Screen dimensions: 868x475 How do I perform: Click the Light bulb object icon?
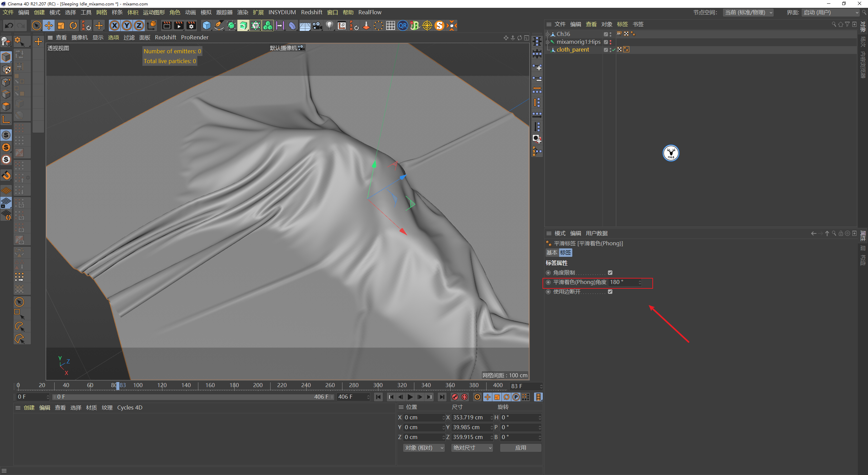(x=329, y=25)
